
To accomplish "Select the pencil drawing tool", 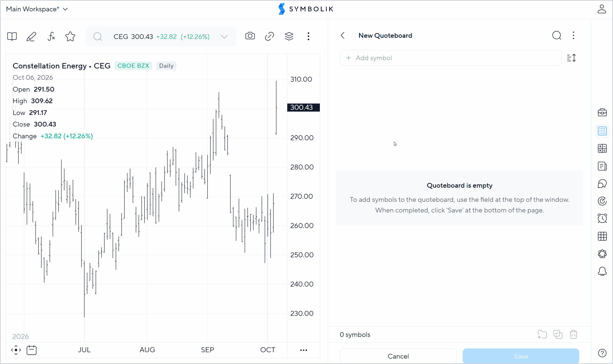I will (x=31, y=37).
